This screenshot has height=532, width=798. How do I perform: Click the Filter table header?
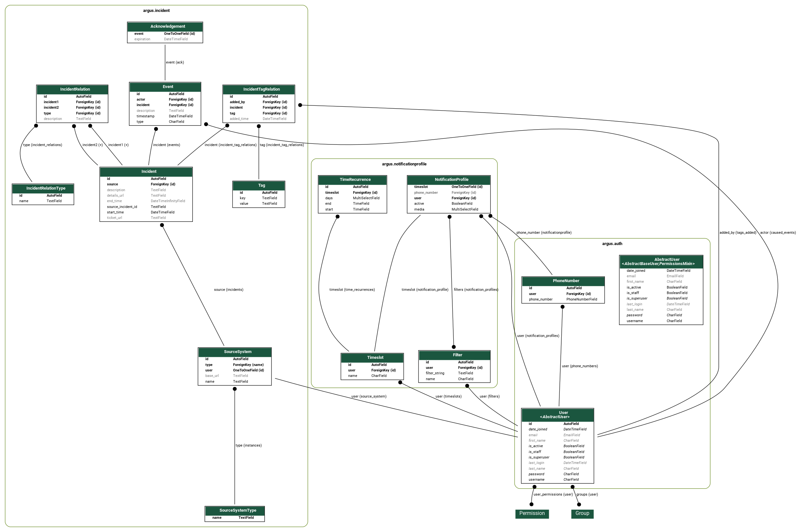[x=454, y=355]
